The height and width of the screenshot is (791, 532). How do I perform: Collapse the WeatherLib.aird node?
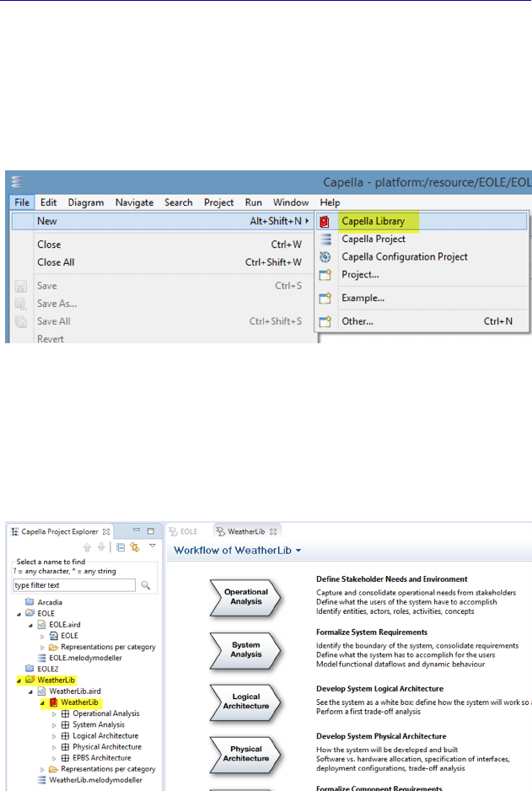[x=30, y=692]
